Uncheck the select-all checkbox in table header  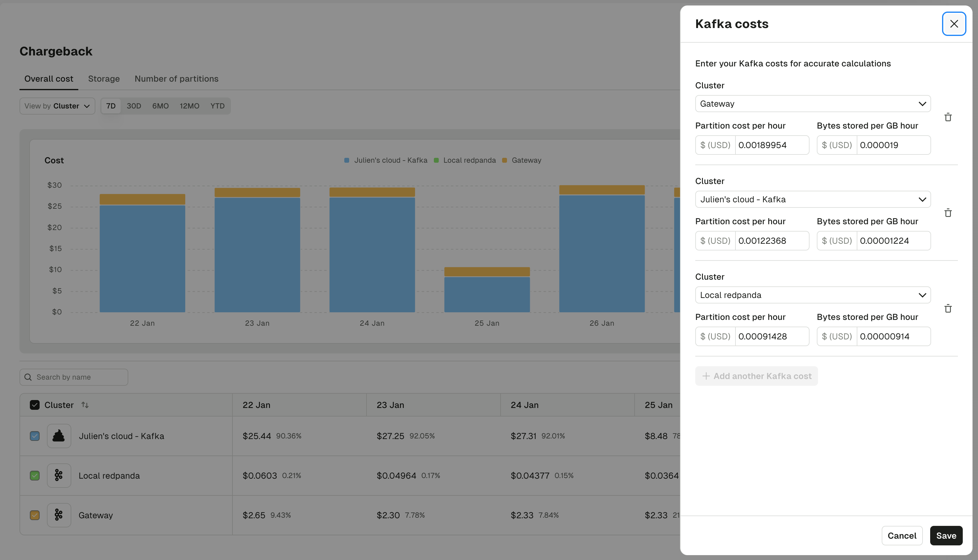coord(35,405)
